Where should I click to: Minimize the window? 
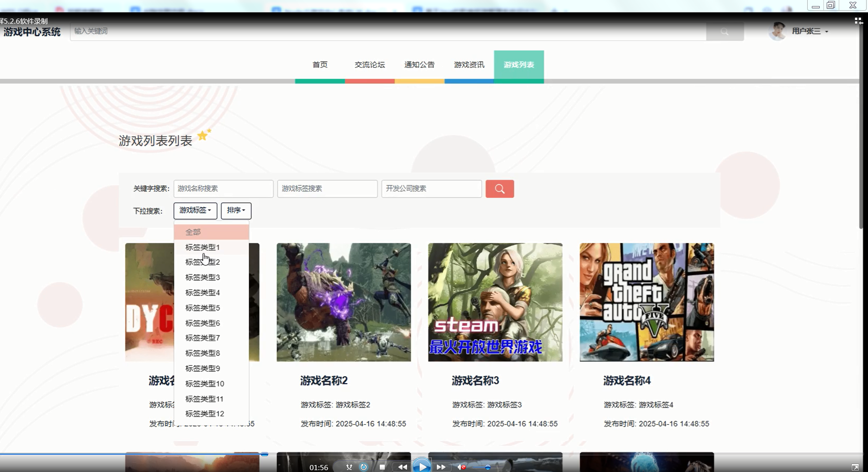pyautogui.click(x=816, y=5)
